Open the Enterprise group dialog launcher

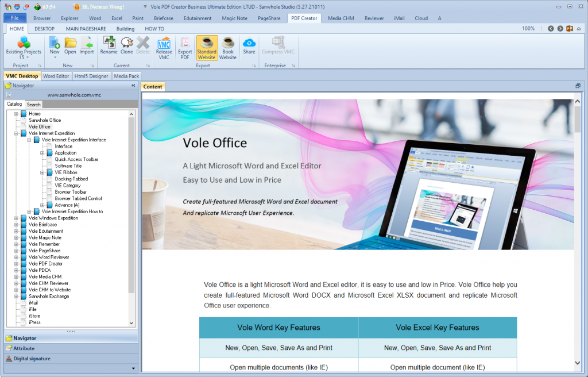(293, 66)
